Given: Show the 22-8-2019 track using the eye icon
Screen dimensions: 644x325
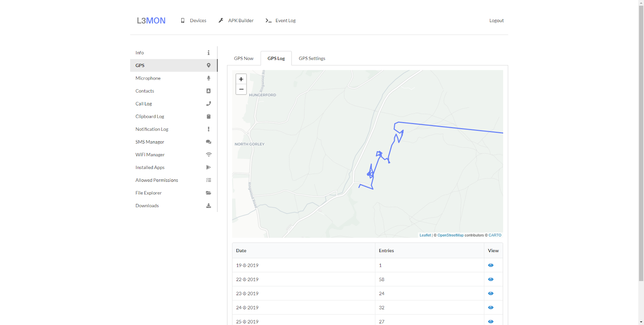Looking at the screenshot, I should 491,280.
